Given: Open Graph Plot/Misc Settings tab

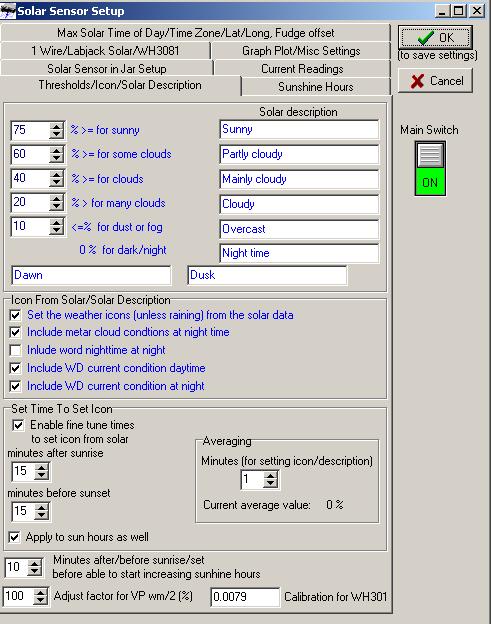Looking at the screenshot, I should click(x=301, y=51).
